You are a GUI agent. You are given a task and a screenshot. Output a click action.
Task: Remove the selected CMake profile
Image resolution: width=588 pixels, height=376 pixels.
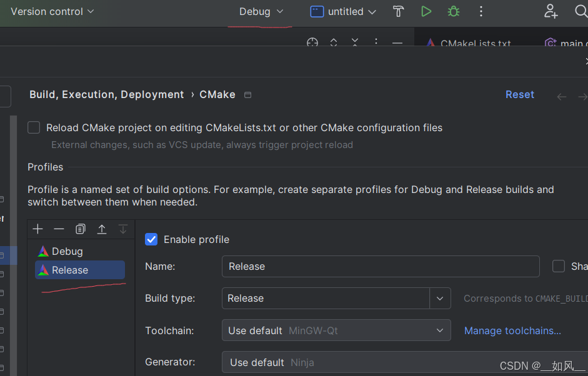click(x=59, y=229)
